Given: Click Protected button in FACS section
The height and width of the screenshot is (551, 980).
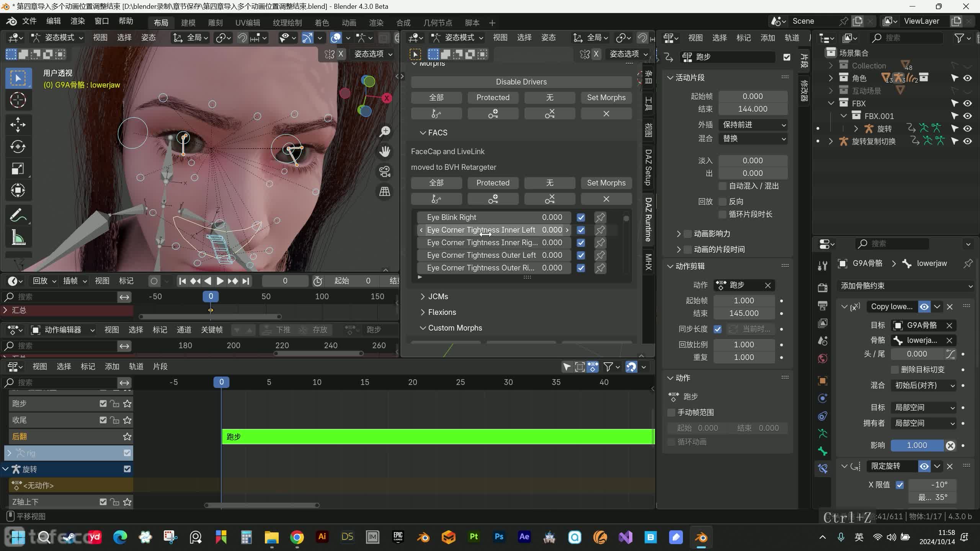Looking at the screenshot, I should (x=493, y=183).
